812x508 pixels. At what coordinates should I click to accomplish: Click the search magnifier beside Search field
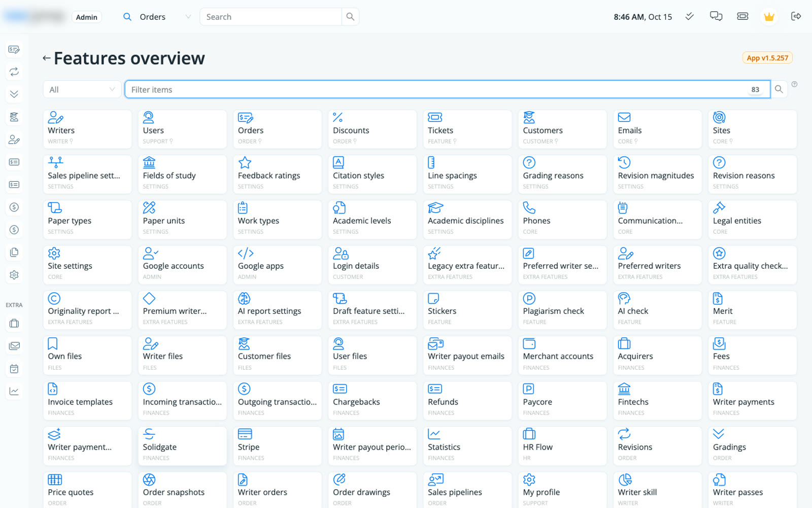[350, 17]
